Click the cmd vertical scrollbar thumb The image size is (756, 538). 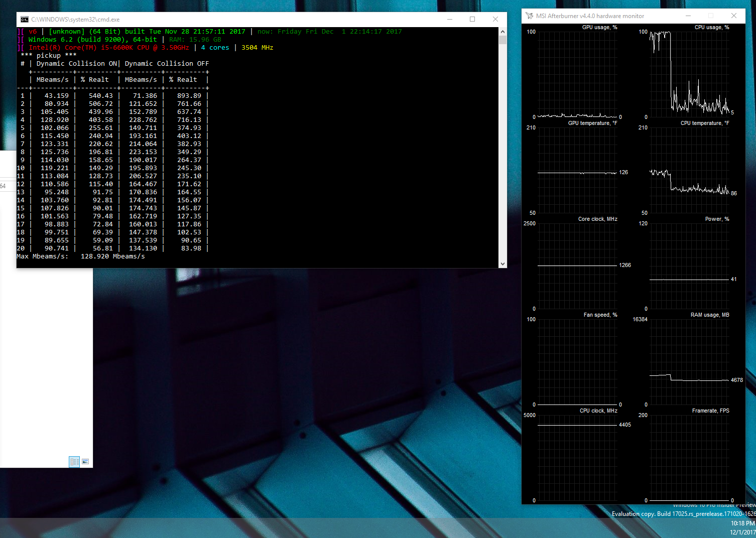pyautogui.click(x=502, y=40)
